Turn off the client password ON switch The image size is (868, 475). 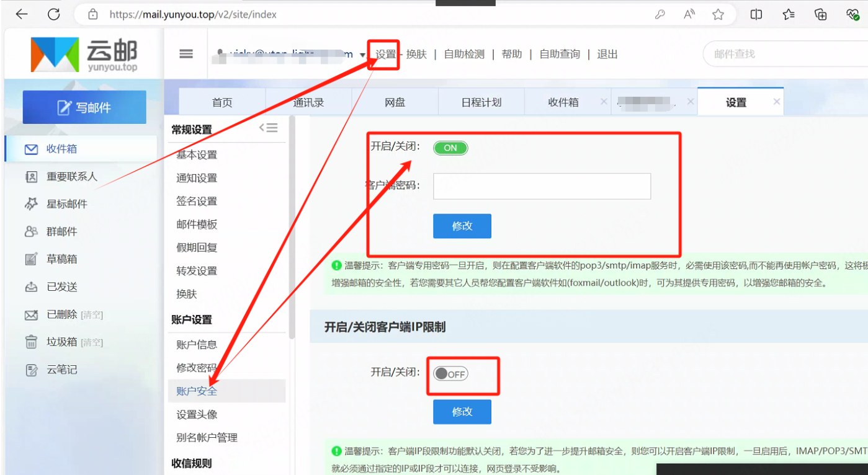tap(450, 148)
